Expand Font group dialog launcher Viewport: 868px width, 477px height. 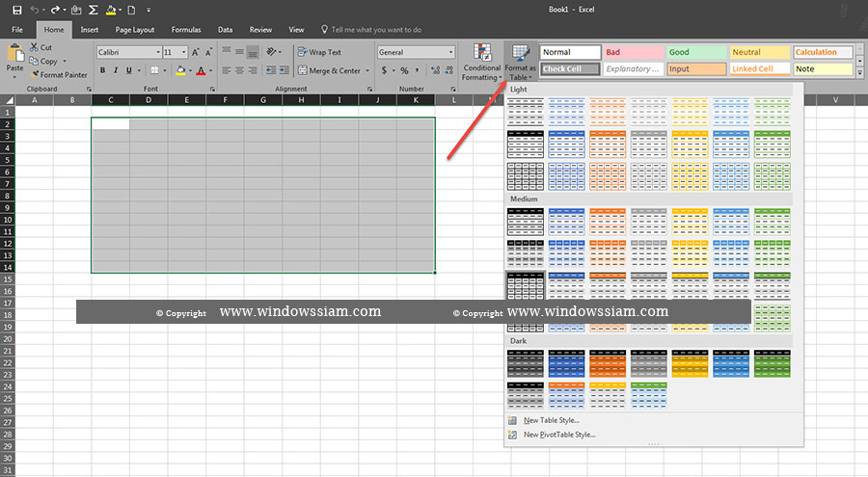click(212, 89)
